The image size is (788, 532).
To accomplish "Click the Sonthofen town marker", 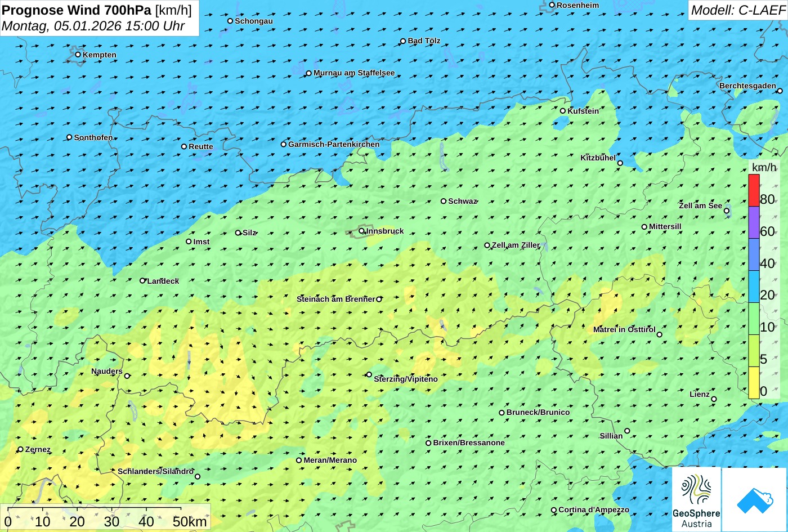I will [69, 137].
